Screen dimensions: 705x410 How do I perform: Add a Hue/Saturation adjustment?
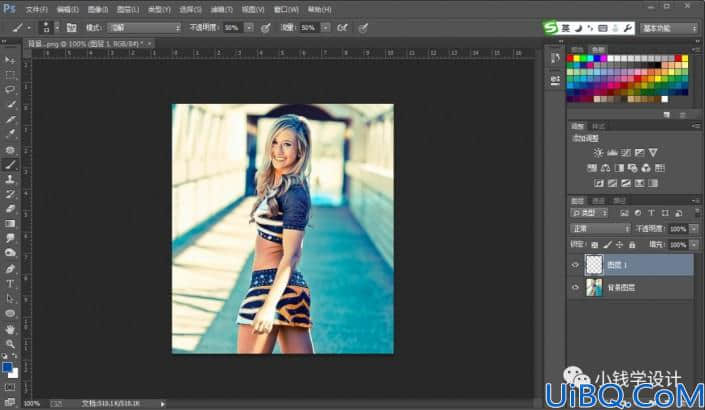(x=592, y=168)
